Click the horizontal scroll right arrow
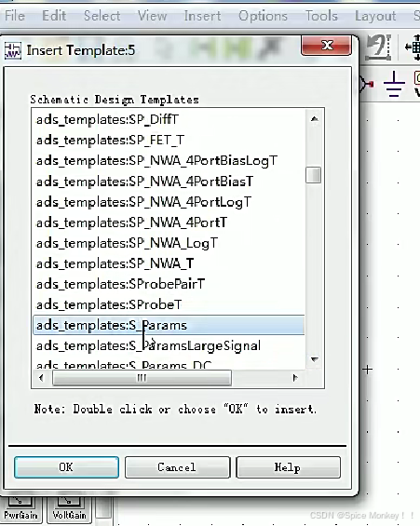 click(x=295, y=378)
